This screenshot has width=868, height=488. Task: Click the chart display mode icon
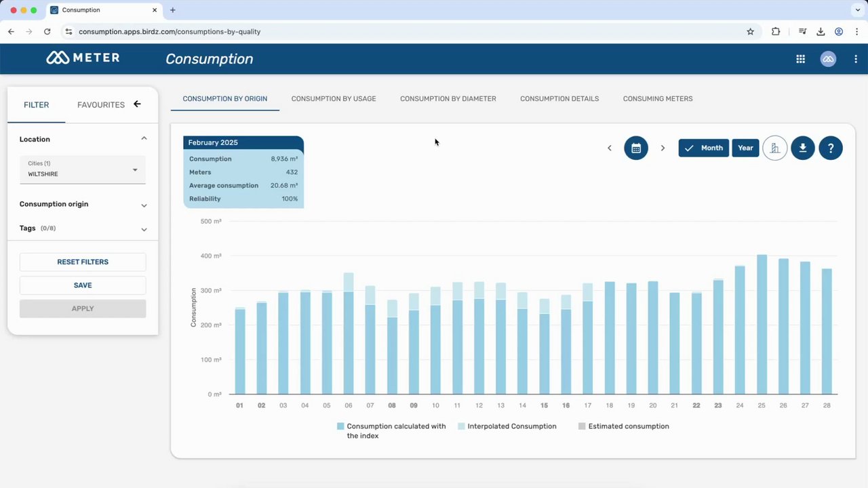[775, 148]
